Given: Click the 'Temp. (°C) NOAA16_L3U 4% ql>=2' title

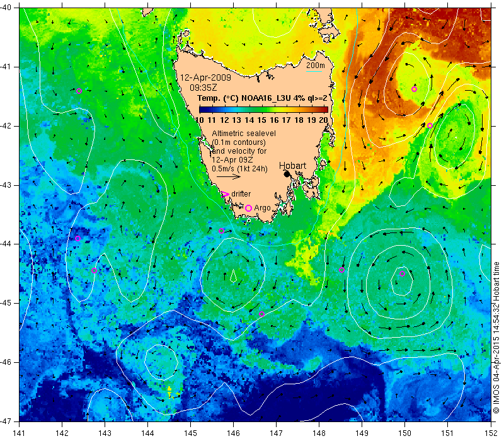Looking at the screenshot, I should pos(262,98).
